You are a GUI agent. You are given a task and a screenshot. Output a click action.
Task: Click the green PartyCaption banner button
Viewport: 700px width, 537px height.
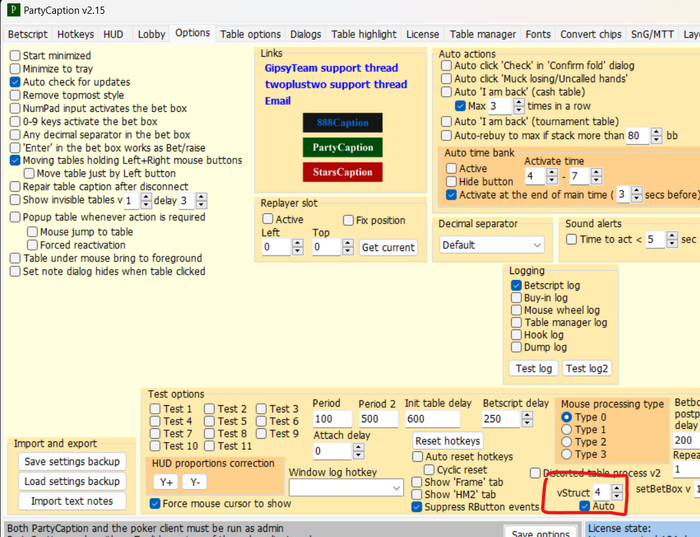[342, 147]
